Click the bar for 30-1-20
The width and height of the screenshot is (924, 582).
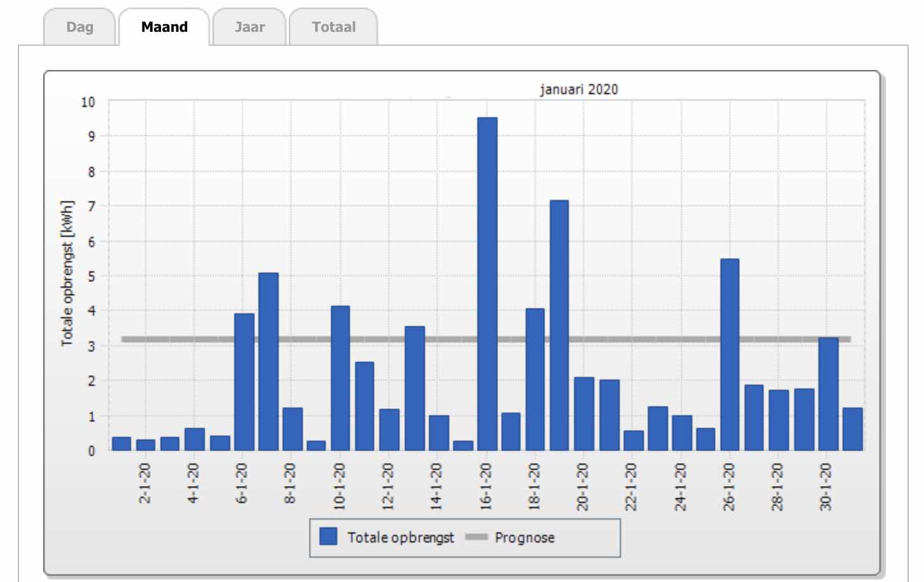tap(828, 394)
